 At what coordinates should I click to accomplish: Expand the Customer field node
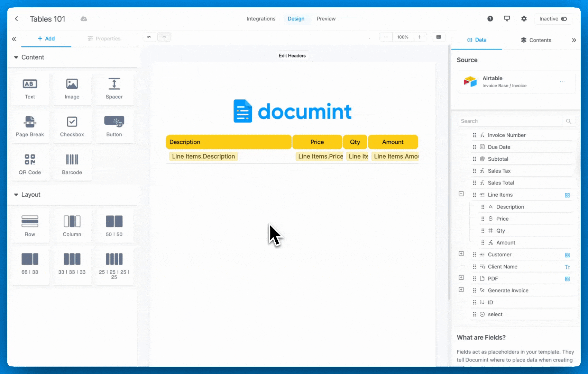[461, 254]
